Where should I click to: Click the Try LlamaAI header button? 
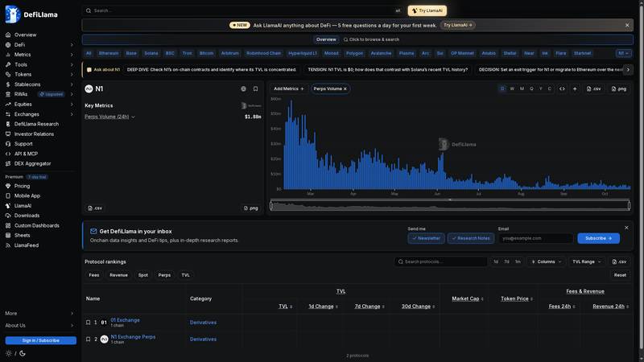click(x=427, y=10)
